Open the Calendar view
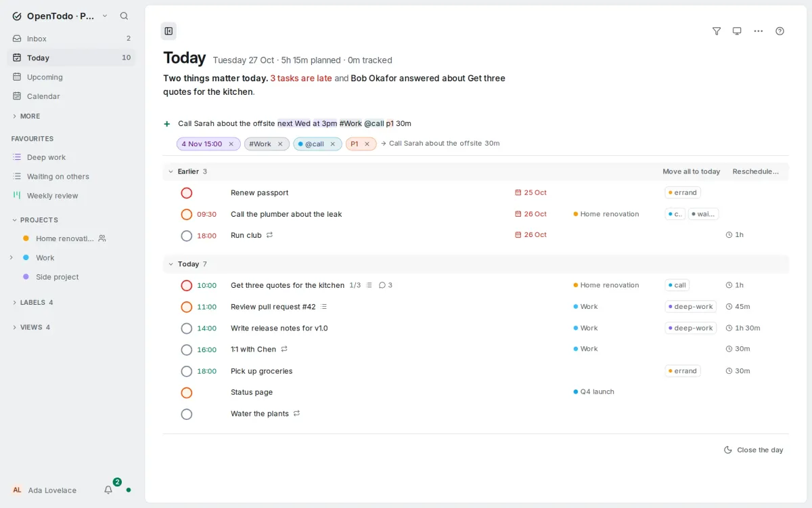The width and height of the screenshot is (812, 508). 71,96
